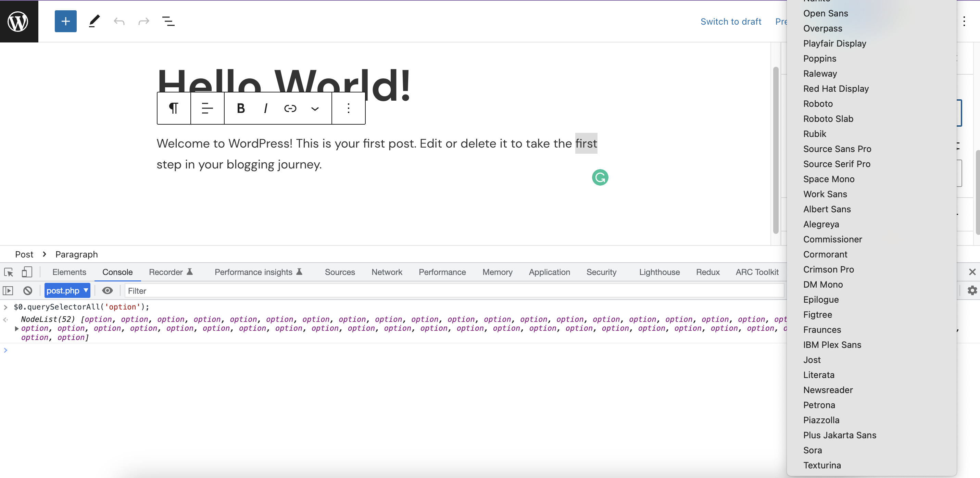Click the Paragraph block type icon
This screenshot has height=478, width=980.
pyautogui.click(x=174, y=109)
